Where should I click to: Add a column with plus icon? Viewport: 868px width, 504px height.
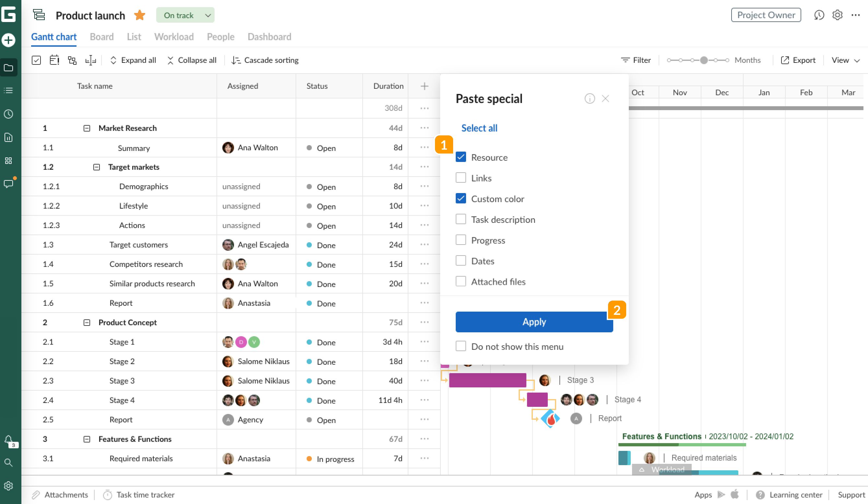tap(424, 86)
